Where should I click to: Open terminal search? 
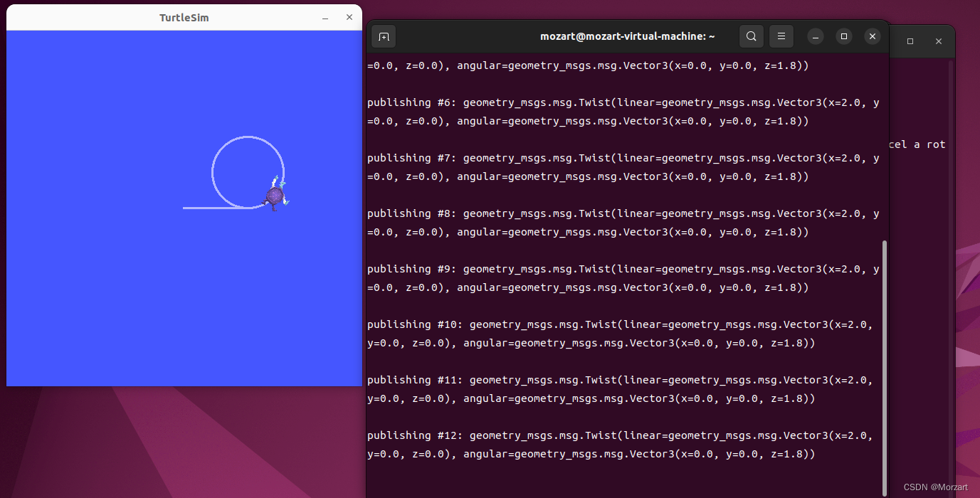(x=752, y=36)
